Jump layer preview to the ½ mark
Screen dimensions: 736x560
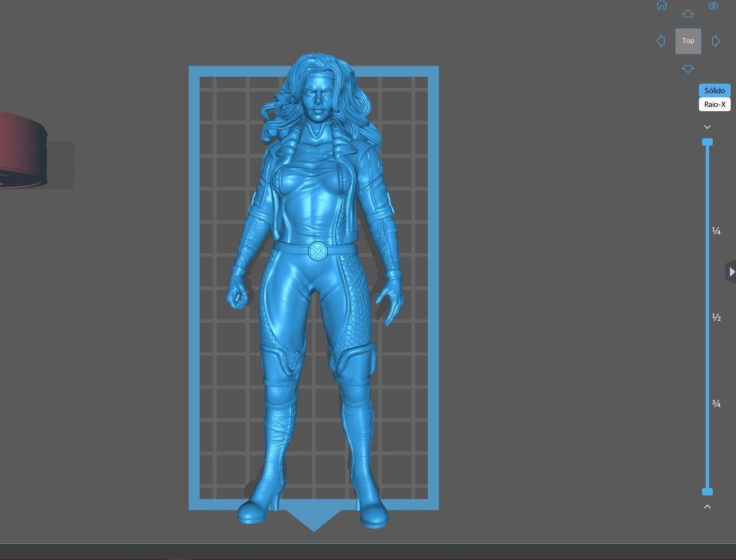pyautogui.click(x=716, y=317)
